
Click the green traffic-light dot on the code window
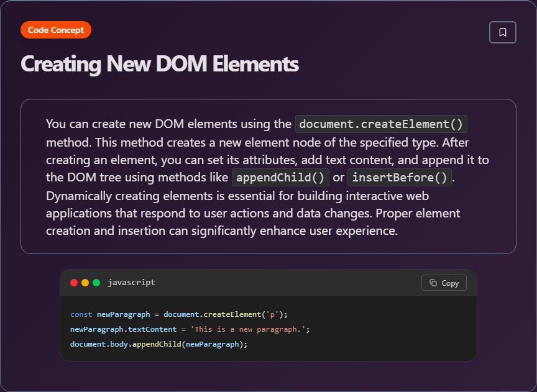pyautogui.click(x=96, y=282)
